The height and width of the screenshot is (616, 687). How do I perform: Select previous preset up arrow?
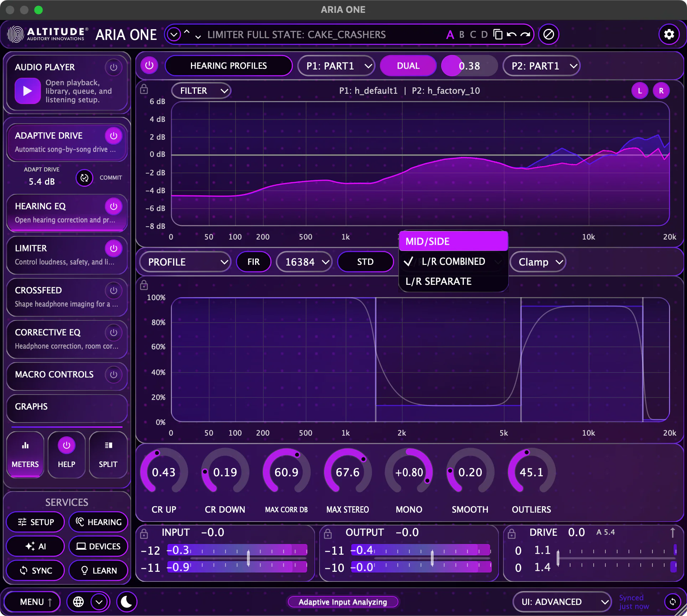coord(187,32)
